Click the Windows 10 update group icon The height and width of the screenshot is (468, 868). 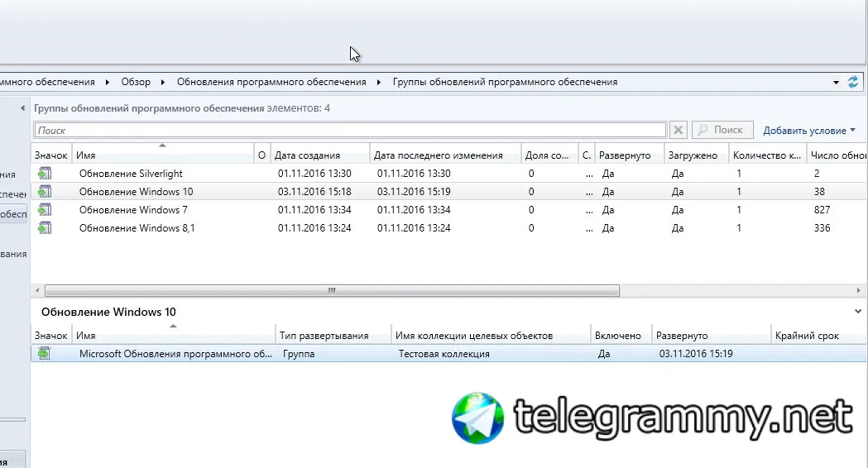tap(45, 191)
